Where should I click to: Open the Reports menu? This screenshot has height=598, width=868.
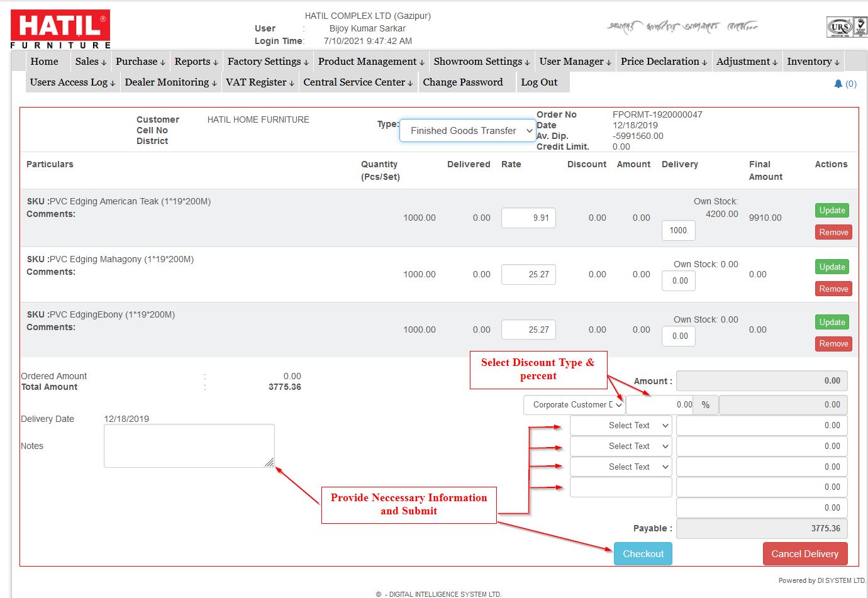196,62
